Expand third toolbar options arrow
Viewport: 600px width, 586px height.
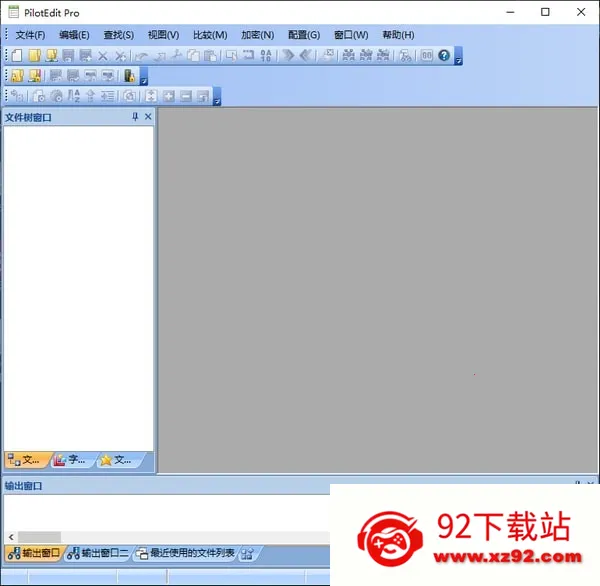point(217,96)
